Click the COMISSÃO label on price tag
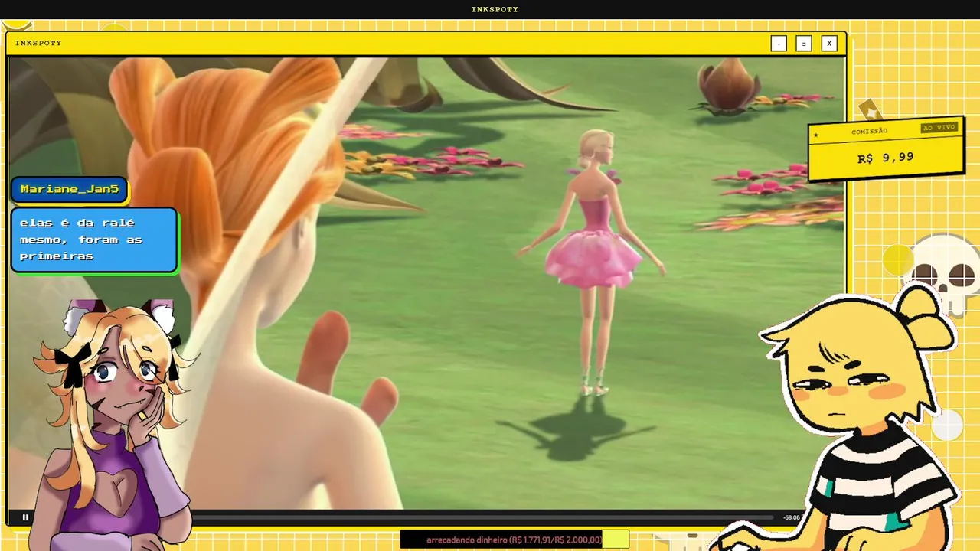This screenshot has width=980, height=551. 869,131
